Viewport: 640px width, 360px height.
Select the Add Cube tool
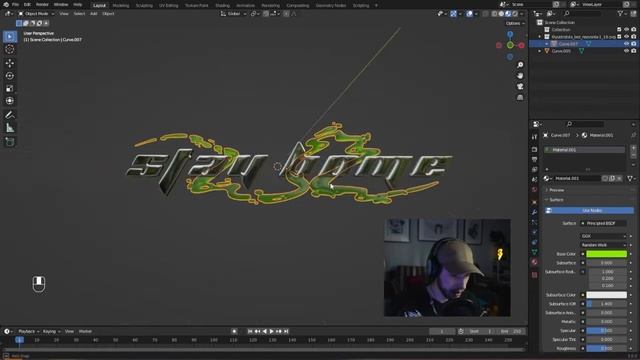click(10, 142)
